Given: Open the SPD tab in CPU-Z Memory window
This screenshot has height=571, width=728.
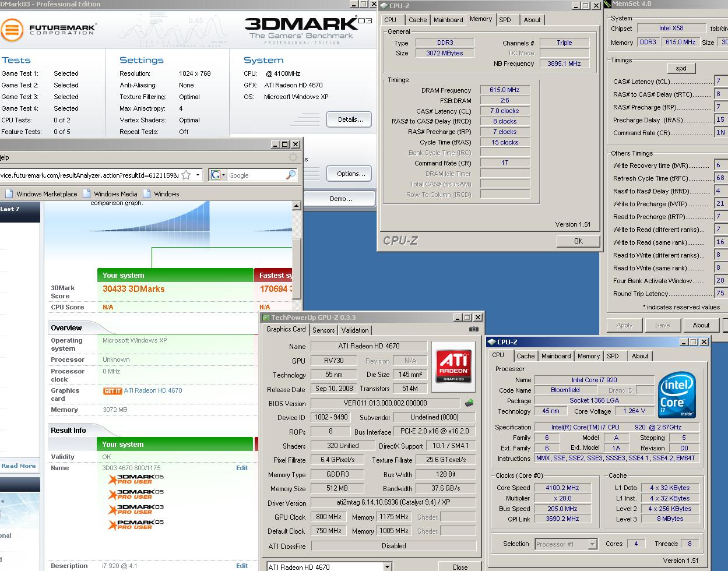Looking at the screenshot, I should coord(505,20).
